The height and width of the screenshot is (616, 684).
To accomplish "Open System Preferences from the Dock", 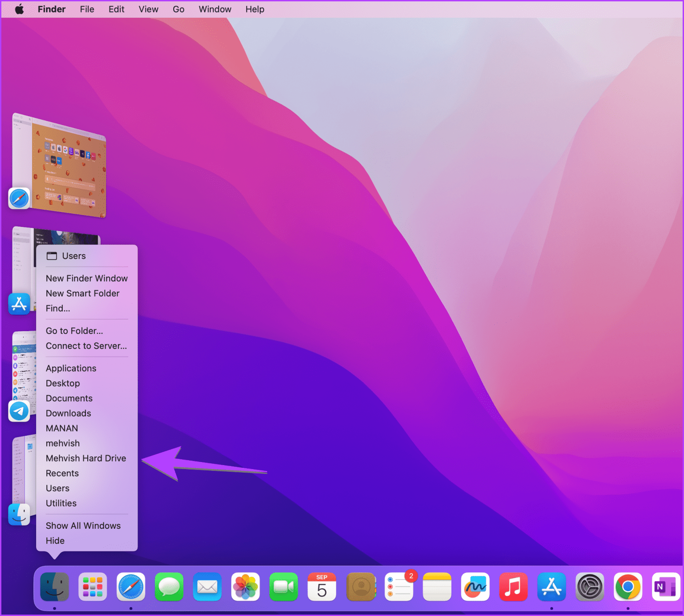I will point(590,587).
